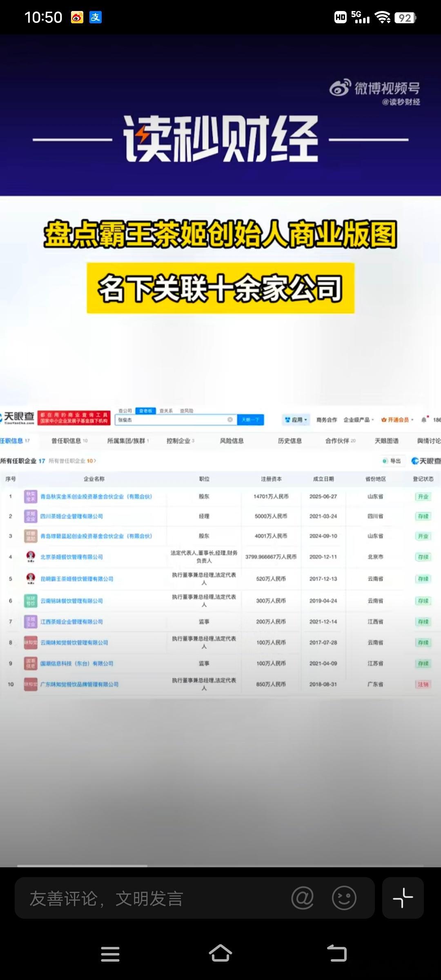Open the emoji picker smiley icon
Image resolution: width=441 pixels, height=980 pixels.
pyautogui.click(x=344, y=898)
